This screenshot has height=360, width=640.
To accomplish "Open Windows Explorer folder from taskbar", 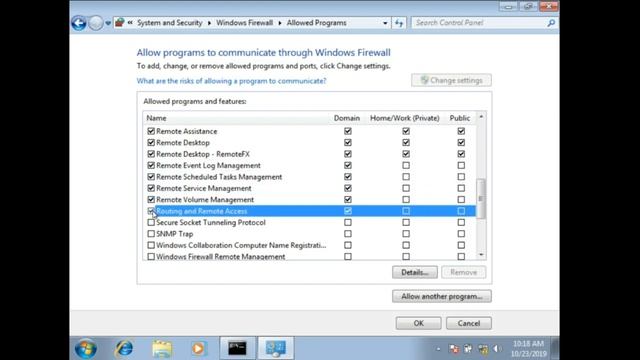I will [162, 349].
